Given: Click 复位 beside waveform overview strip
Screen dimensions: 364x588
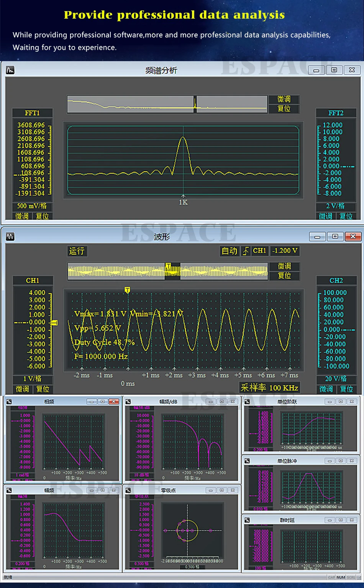Looking at the screenshot, I should [284, 275].
